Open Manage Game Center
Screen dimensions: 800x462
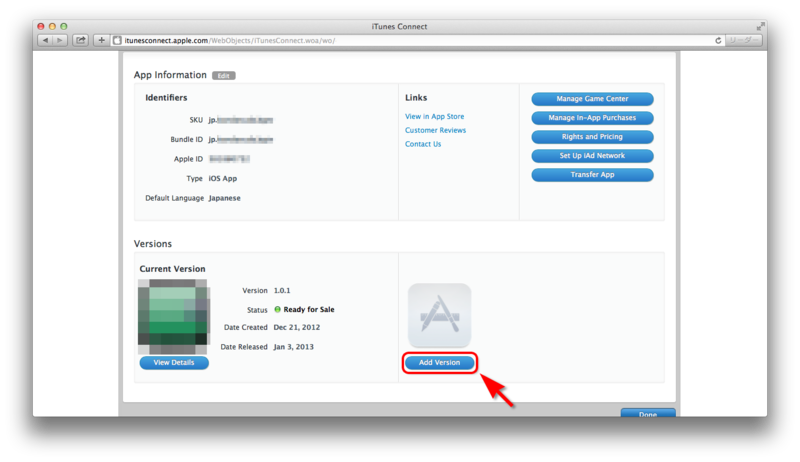coord(592,99)
